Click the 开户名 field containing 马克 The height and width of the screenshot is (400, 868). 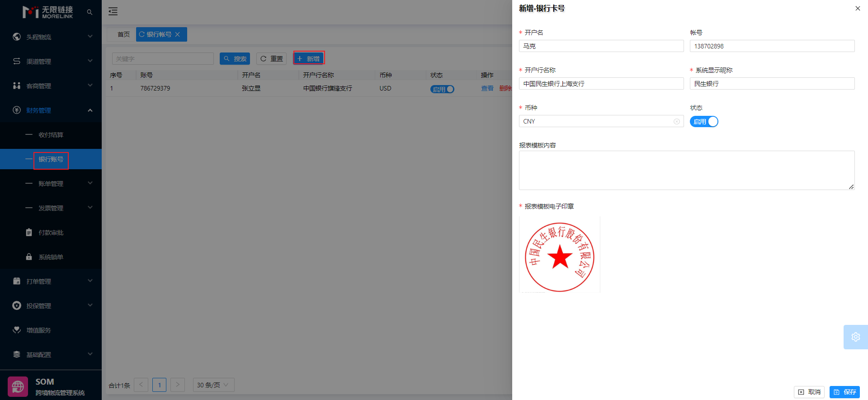[x=601, y=46]
